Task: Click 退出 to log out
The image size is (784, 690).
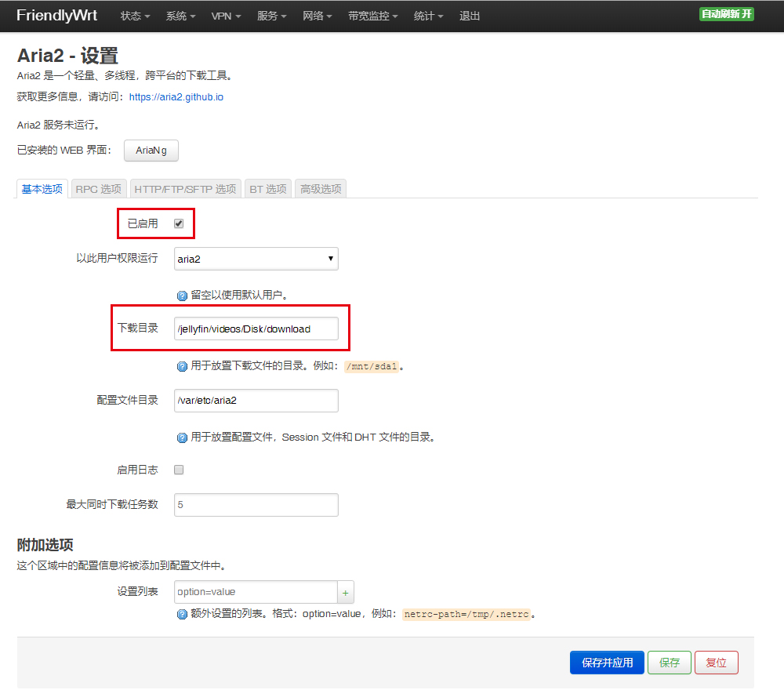Action: [470, 16]
